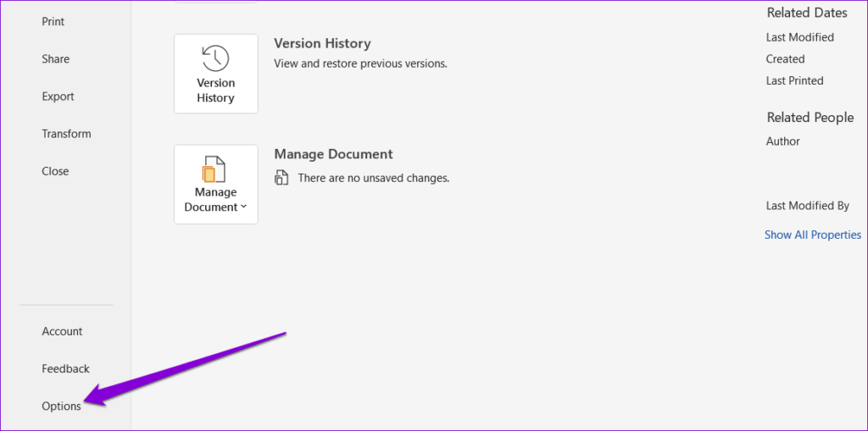Close the document via sidebar Close
868x431 pixels.
click(x=55, y=171)
